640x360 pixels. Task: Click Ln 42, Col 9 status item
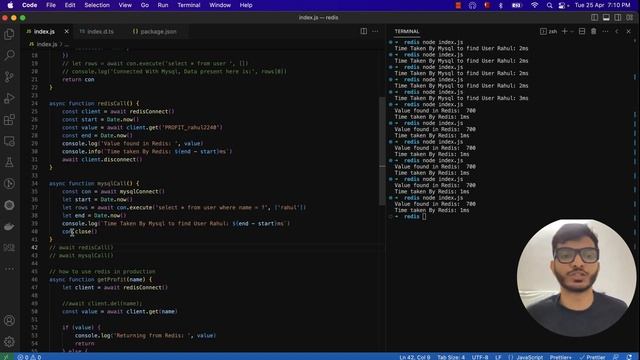tap(414, 357)
